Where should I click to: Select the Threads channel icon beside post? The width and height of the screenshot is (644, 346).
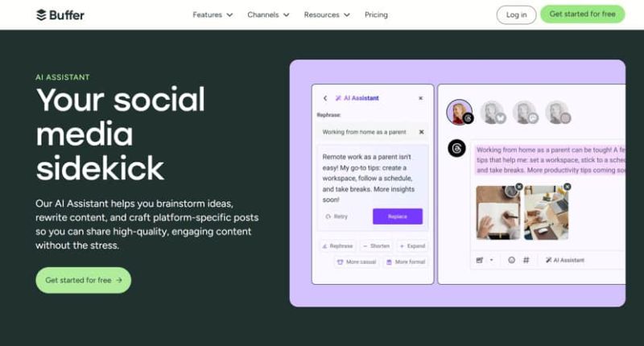456,148
